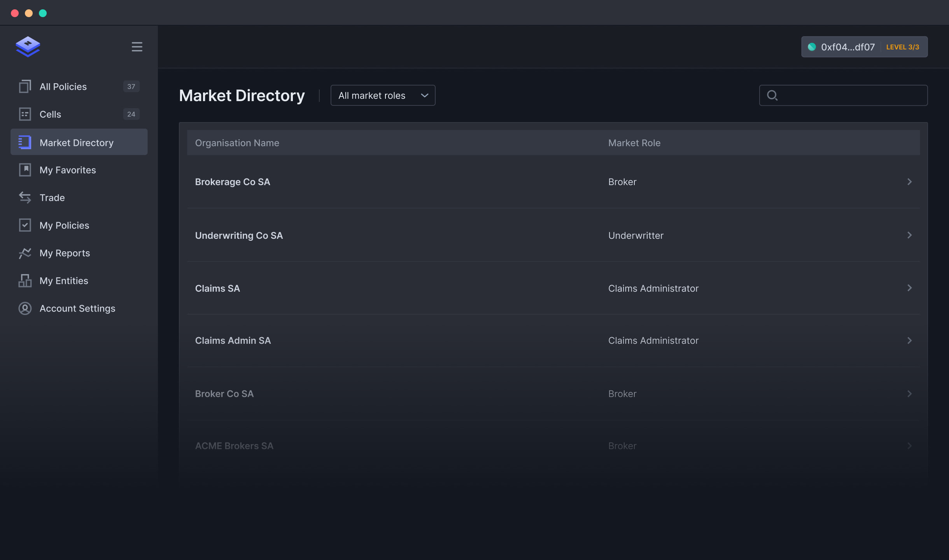This screenshot has height=560, width=949.
Task: Click the Cells grid icon
Action: pos(25,114)
